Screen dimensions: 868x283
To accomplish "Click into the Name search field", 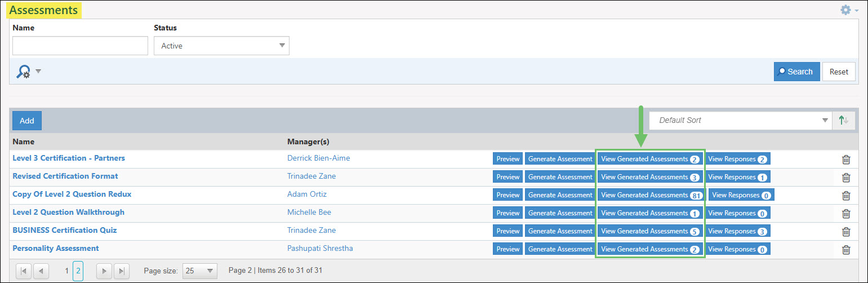I will coord(80,46).
